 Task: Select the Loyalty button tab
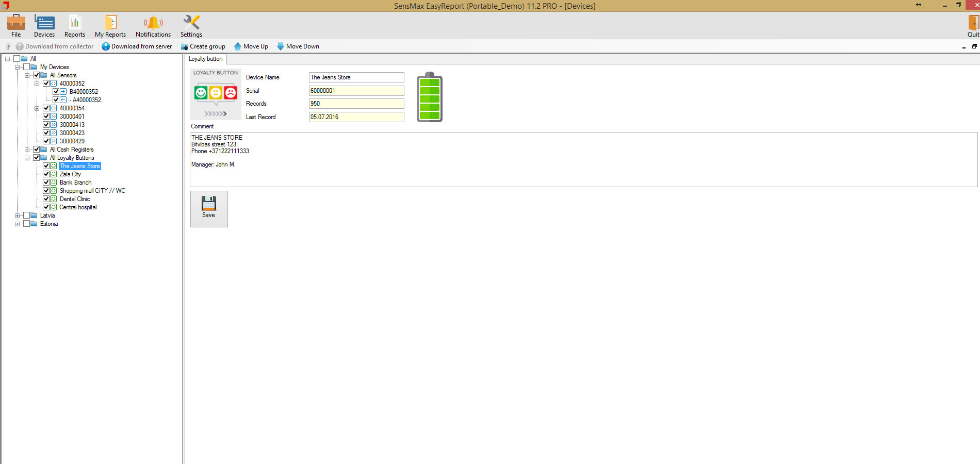205,59
